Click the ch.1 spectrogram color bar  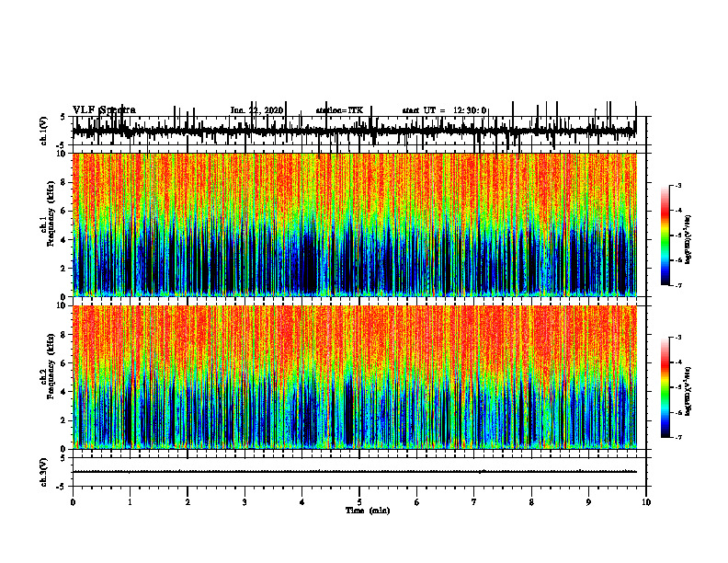click(x=665, y=236)
